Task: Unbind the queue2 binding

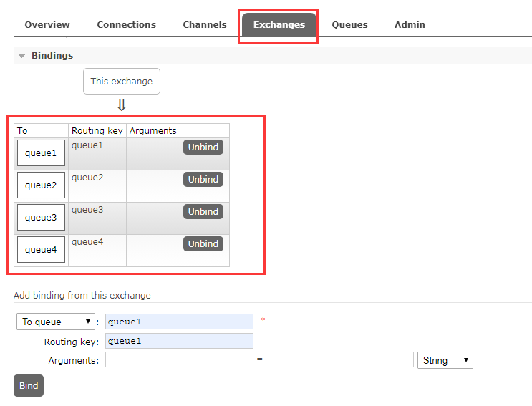Action: coord(203,180)
